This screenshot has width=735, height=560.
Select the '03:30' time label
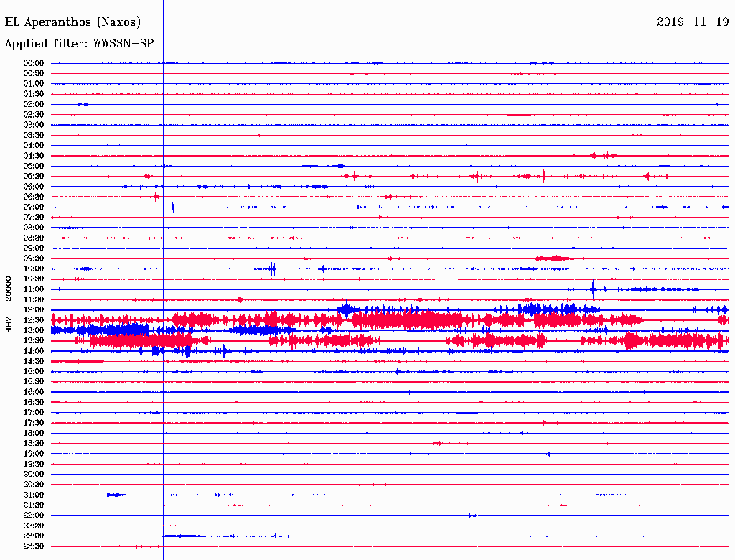pos(34,135)
